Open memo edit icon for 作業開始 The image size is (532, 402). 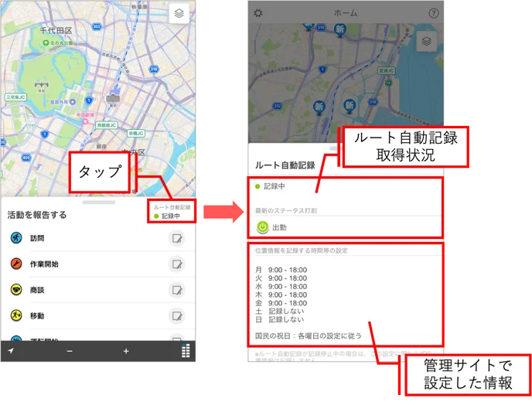pyautogui.click(x=177, y=264)
